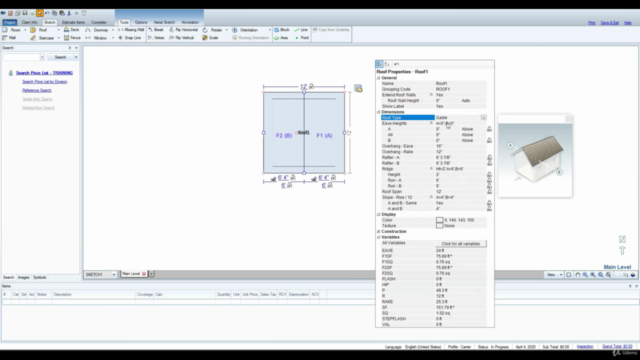640x360 pixels.
Task: Click the highlighted orange quick-access toolbar icon
Action: [x=40, y=13]
